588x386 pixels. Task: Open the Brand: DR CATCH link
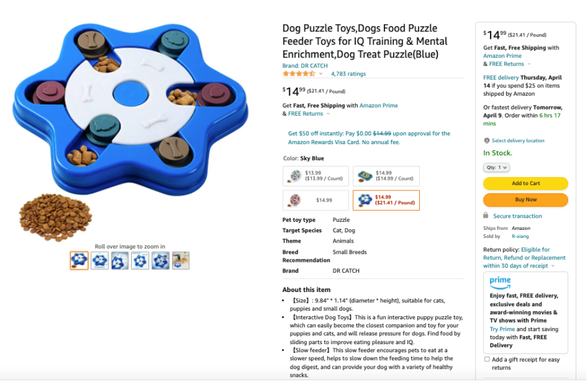click(305, 66)
